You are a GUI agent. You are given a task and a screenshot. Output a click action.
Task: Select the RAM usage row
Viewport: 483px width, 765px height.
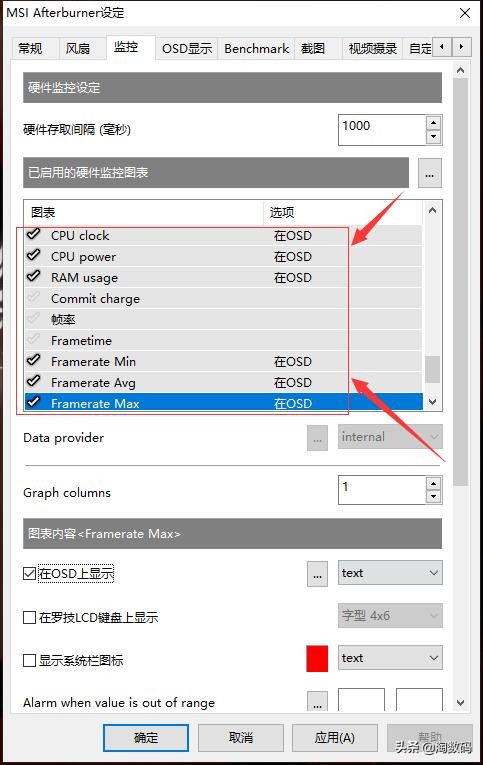coord(223,277)
